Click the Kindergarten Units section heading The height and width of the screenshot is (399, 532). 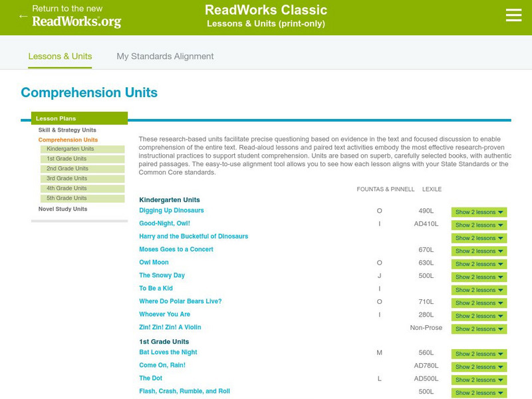170,200
